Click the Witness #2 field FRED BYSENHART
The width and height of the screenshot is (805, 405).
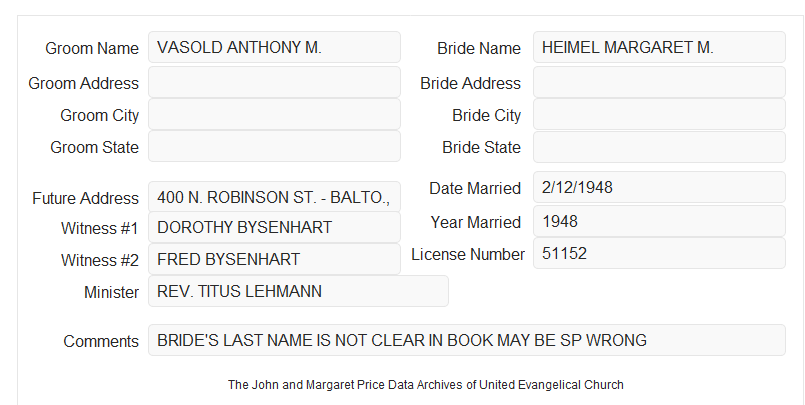tap(274, 259)
